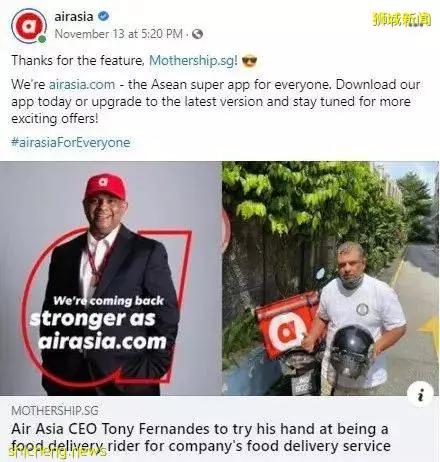Open the airasia page name
The width and height of the screenshot is (440, 462).
coord(74,16)
